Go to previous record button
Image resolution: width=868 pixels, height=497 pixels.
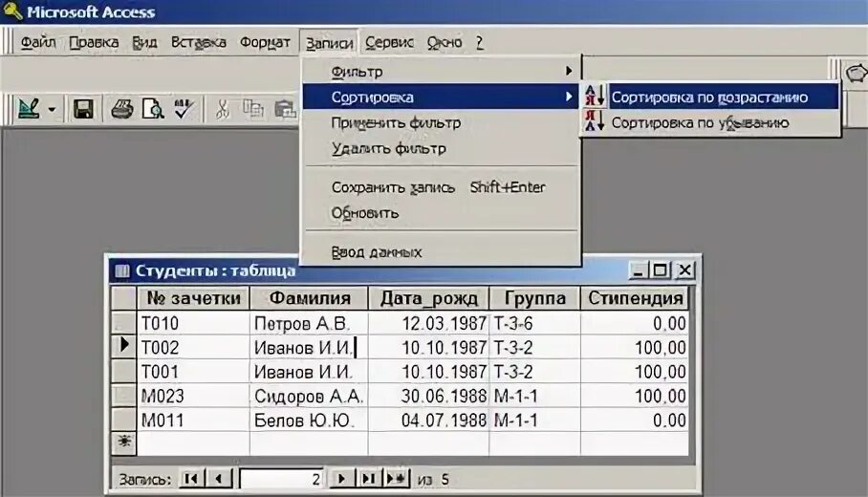219,479
